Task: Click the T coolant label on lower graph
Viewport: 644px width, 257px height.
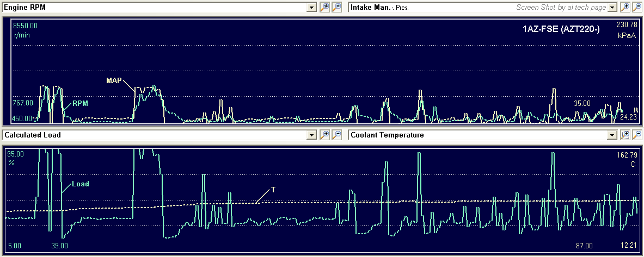Action: coord(273,190)
